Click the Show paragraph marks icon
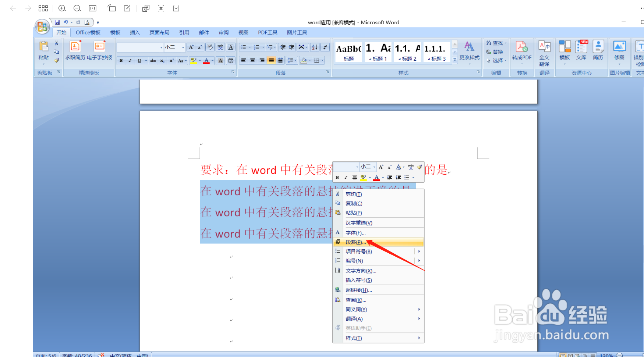The width and height of the screenshot is (644, 357). [325, 47]
